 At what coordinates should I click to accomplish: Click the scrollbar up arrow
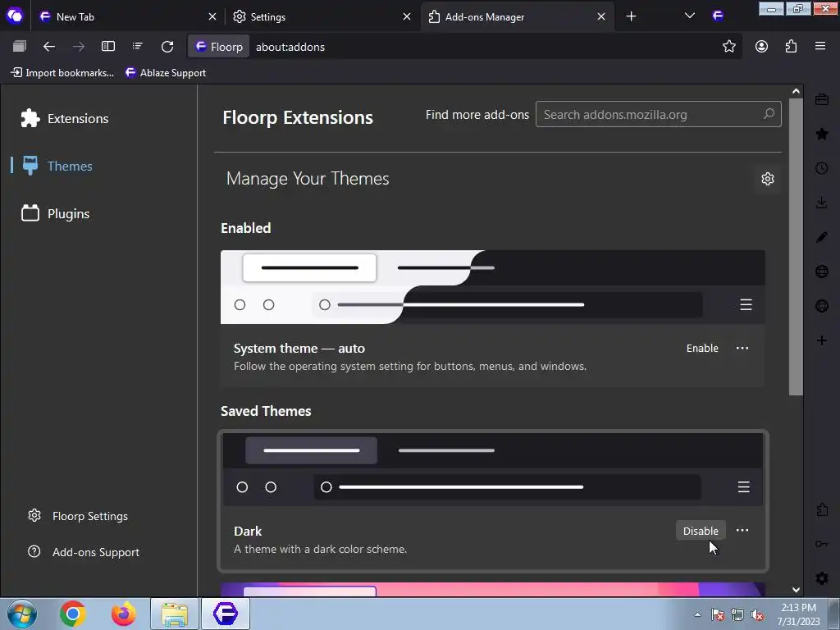pos(796,91)
